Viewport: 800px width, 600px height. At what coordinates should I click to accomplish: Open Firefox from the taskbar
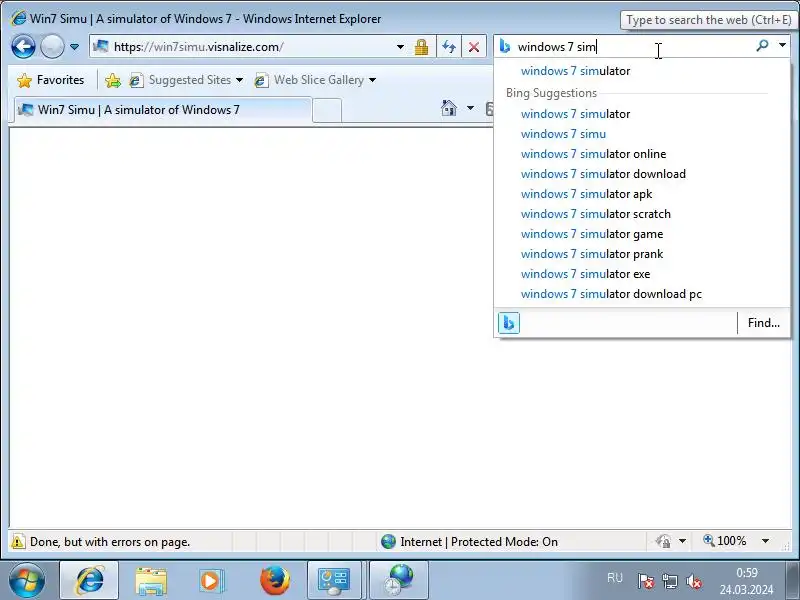click(x=274, y=580)
